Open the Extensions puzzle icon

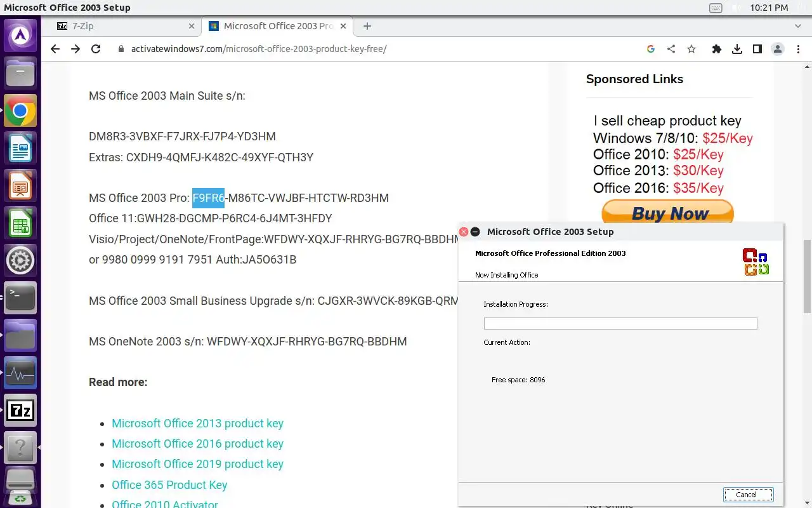tap(717, 49)
